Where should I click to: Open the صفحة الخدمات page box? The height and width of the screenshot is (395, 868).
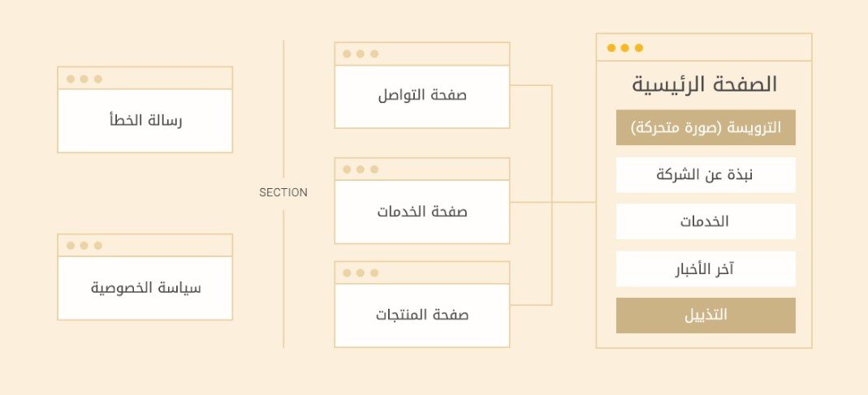pos(421,212)
